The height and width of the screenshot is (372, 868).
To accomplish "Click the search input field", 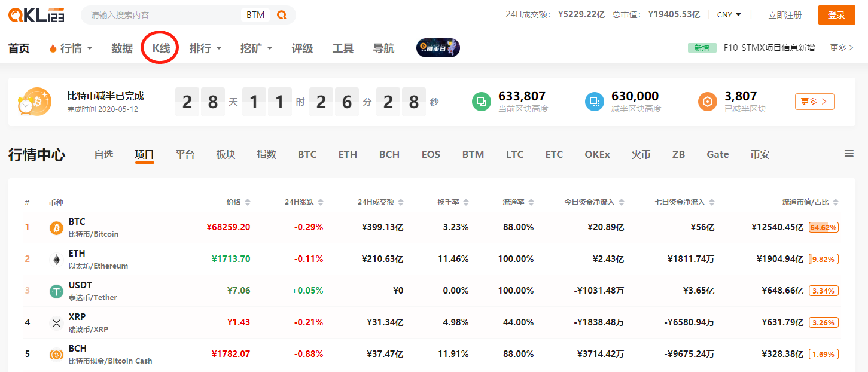I will [x=162, y=15].
